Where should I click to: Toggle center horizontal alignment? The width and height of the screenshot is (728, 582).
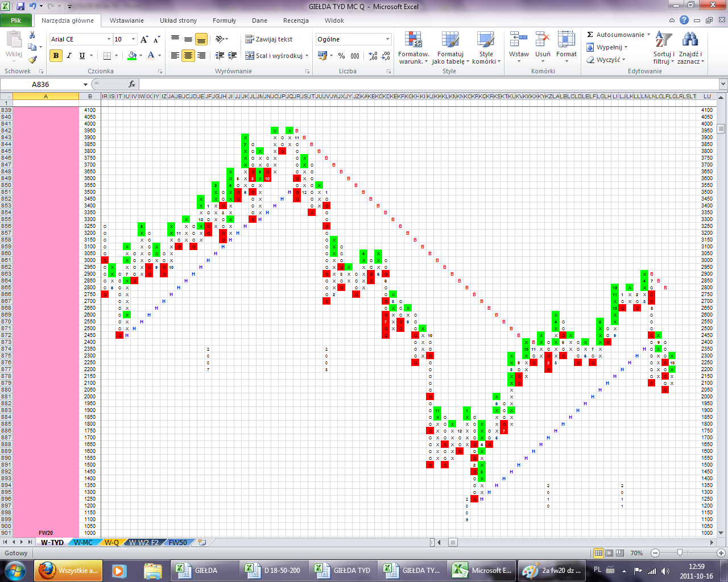188,55
